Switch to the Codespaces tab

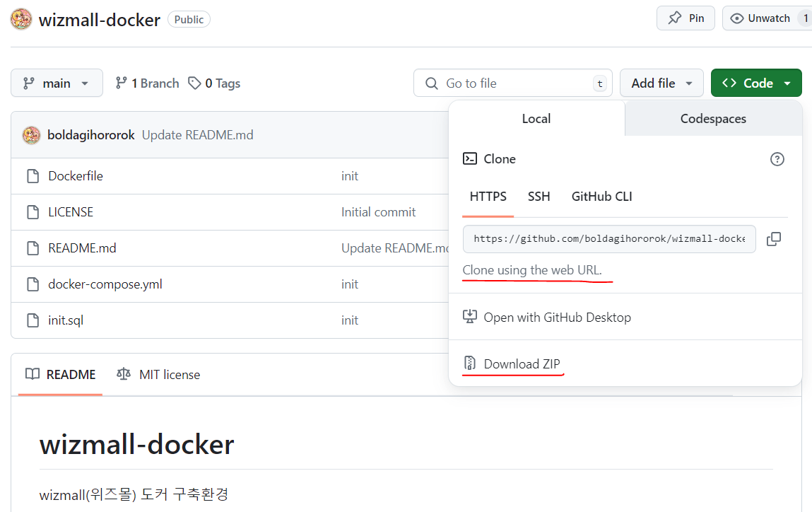713,119
